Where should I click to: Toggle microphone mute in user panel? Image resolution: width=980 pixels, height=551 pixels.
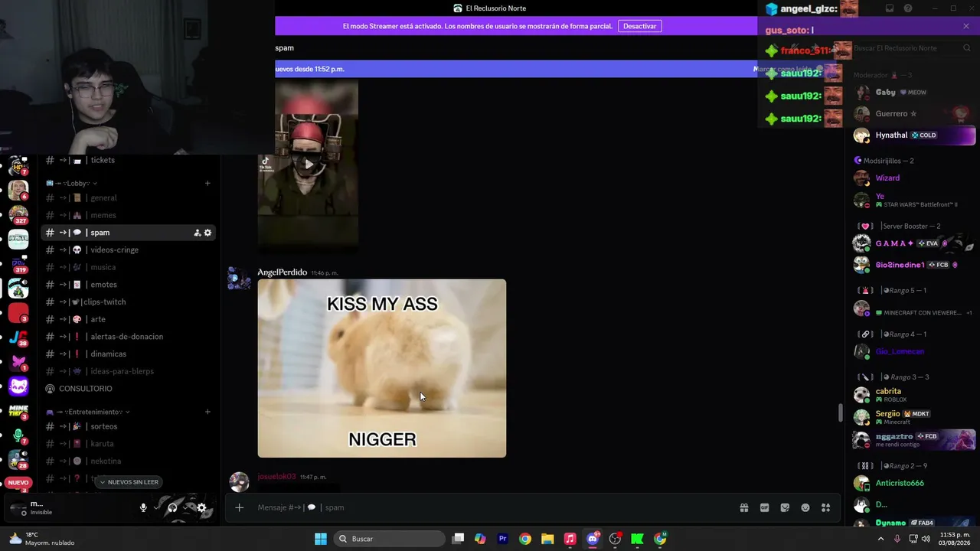point(143,507)
